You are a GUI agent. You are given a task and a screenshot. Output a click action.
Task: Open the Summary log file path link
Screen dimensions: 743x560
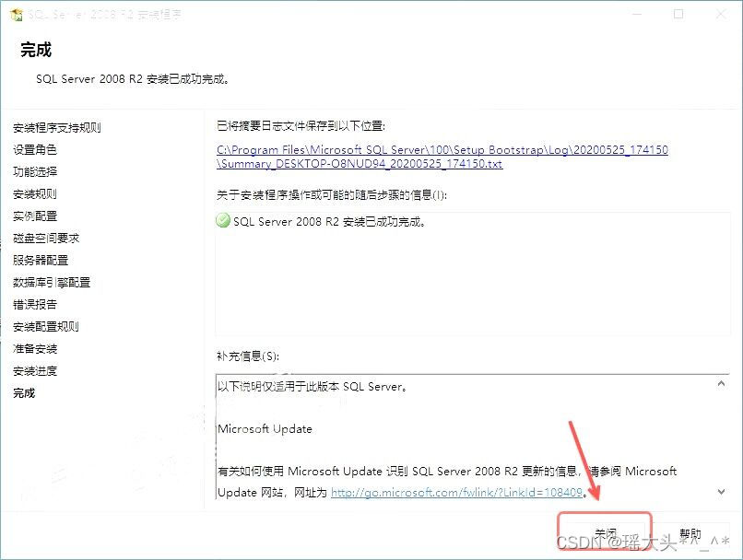(442, 157)
